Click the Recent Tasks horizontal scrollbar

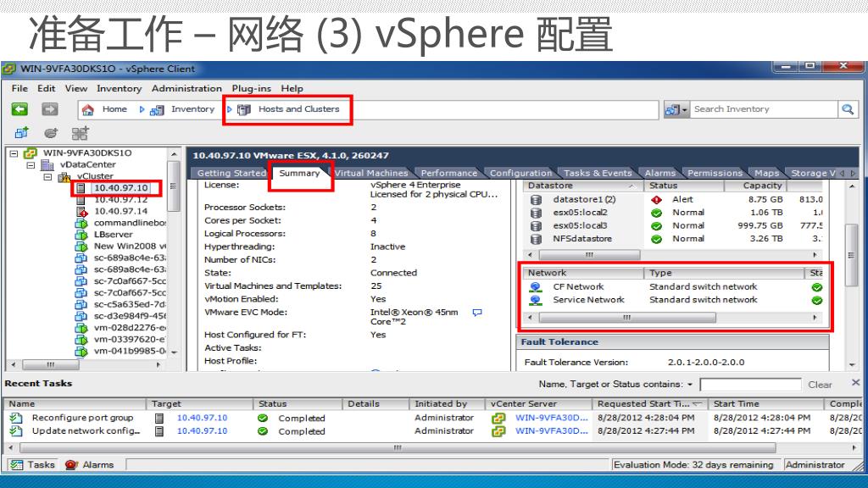[397, 447]
